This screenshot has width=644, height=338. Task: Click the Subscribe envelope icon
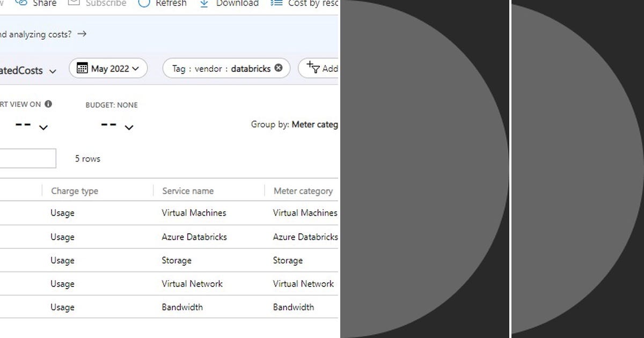[x=74, y=3]
